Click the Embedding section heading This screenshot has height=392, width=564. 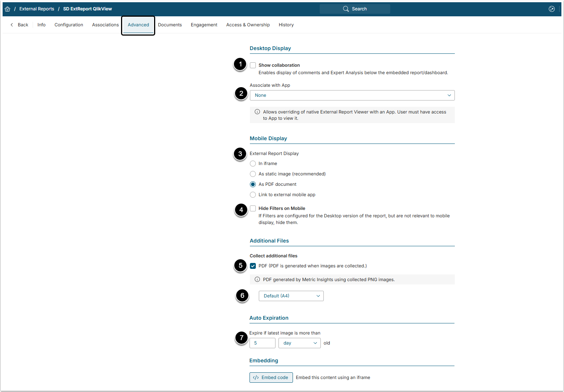(264, 360)
